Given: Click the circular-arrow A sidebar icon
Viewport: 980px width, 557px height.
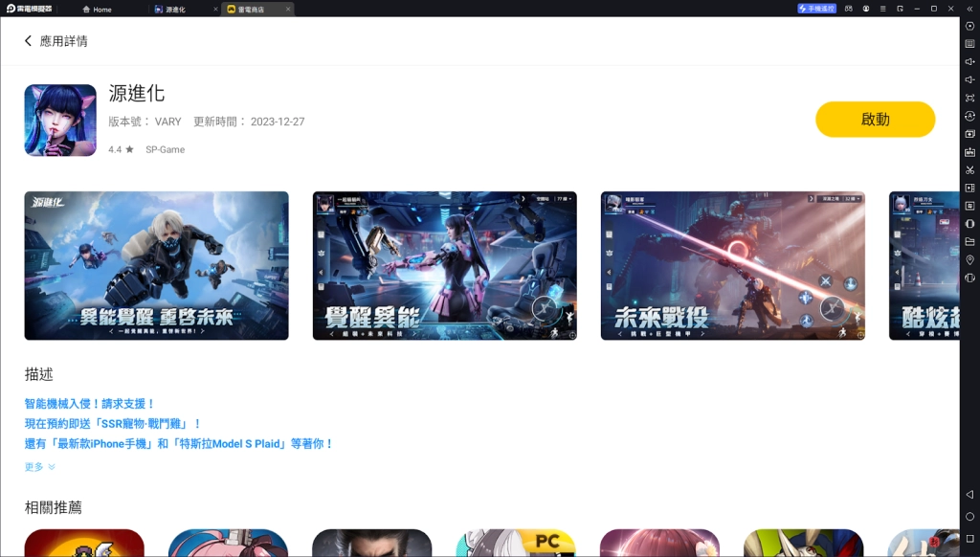Looking at the screenshot, I should pyautogui.click(x=969, y=116).
